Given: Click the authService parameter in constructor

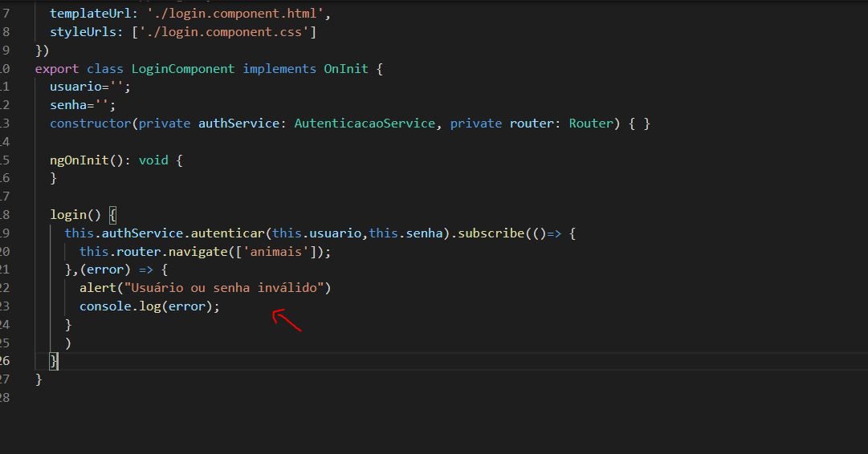Looking at the screenshot, I should 238,124.
